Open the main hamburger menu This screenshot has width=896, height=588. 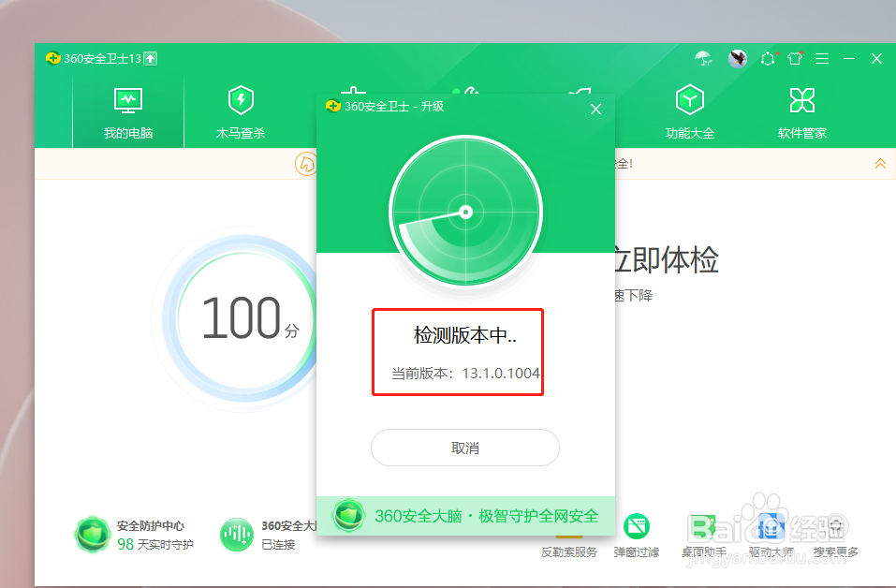[x=822, y=58]
